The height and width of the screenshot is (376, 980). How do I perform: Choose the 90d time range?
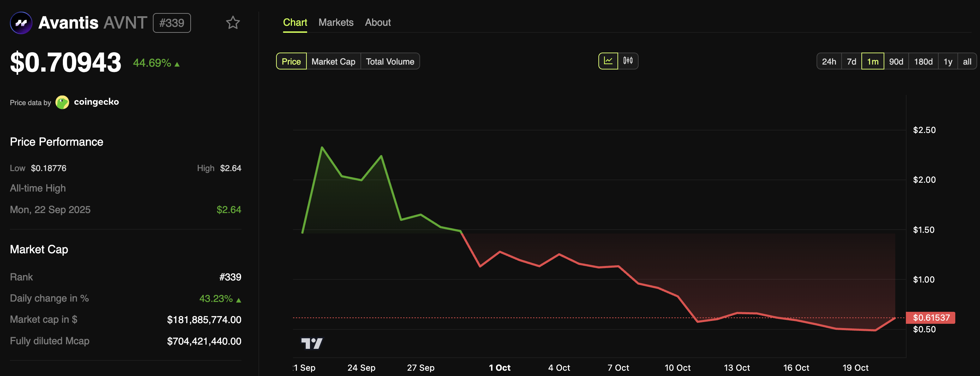point(896,62)
